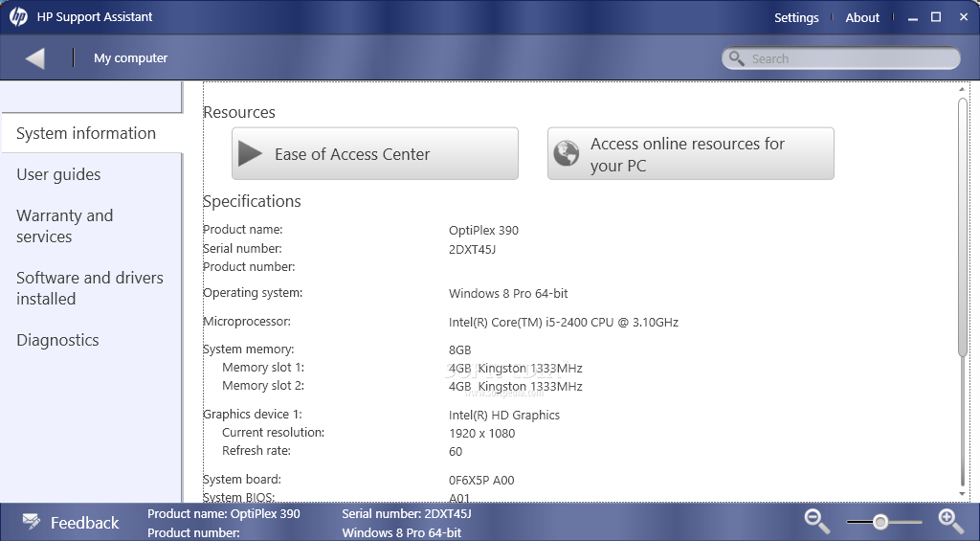This screenshot has height=541, width=980.
Task: Access online resources for your PC
Action: pyautogui.click(x=691, y=154)
